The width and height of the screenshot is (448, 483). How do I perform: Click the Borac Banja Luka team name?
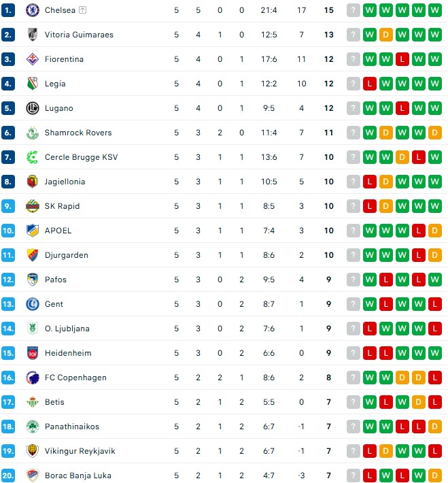(78, 476)
